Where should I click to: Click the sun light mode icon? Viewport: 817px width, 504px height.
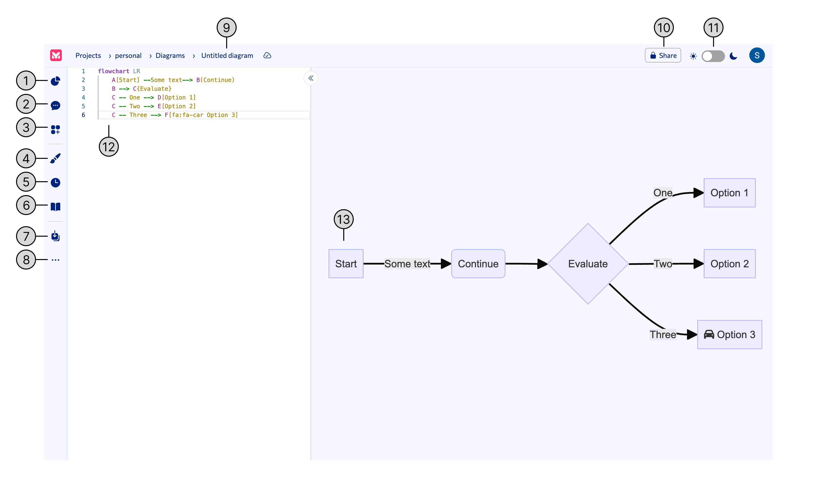pos(693,56)
